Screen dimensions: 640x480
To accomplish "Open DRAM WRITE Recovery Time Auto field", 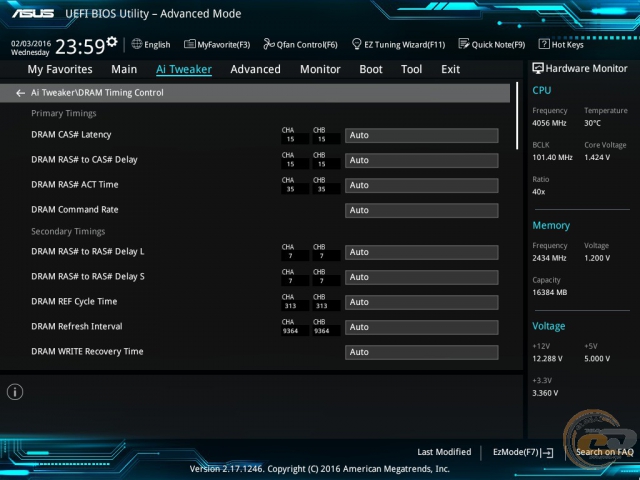I will tap(422, 352).
